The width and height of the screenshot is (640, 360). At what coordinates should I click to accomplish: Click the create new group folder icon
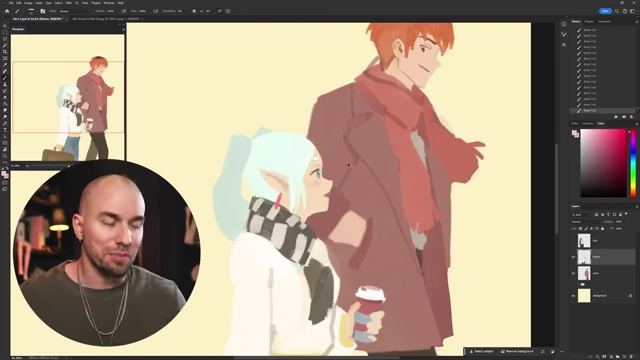618,357
